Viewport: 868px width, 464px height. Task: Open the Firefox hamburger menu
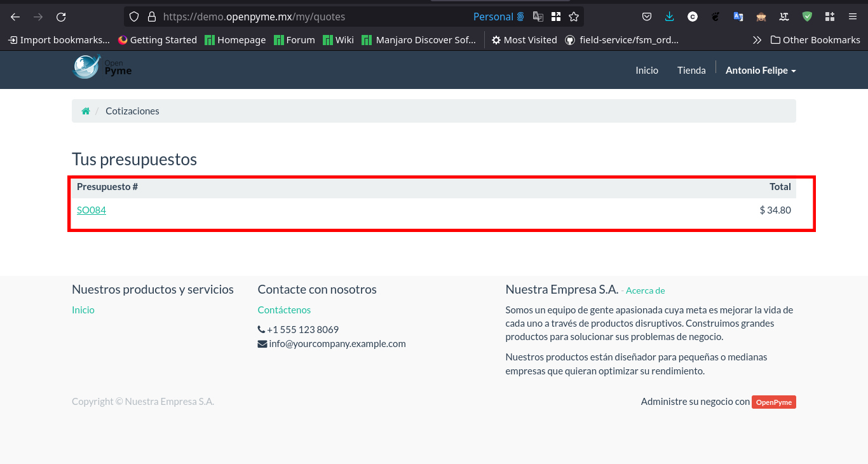pyautogui.click(x=853, y=17)
